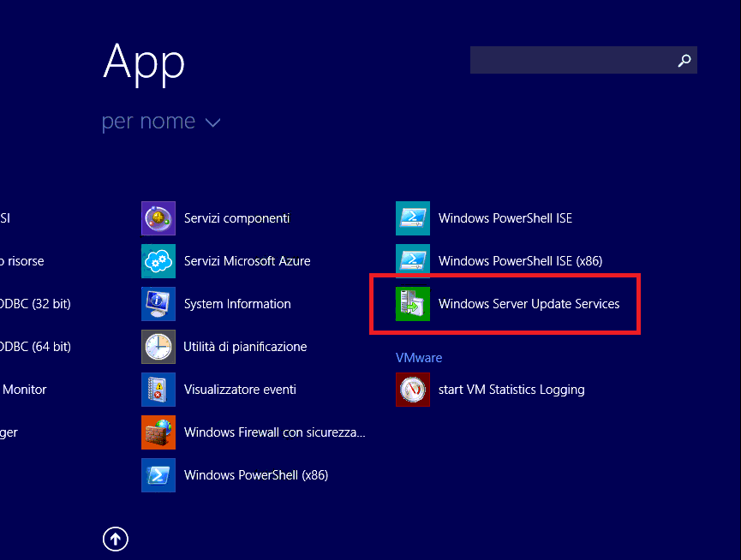Select the VMware group heading
Image resolution: width=741 pixels, height=560 pixels.
(x=419, y=358)
